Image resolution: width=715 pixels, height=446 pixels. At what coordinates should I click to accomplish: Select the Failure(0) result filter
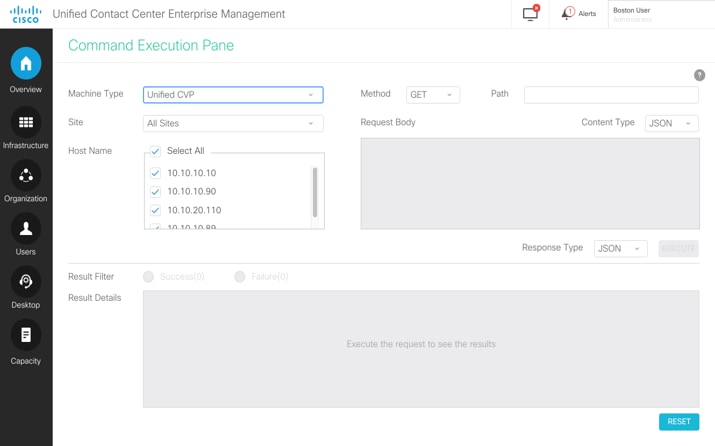239,276
